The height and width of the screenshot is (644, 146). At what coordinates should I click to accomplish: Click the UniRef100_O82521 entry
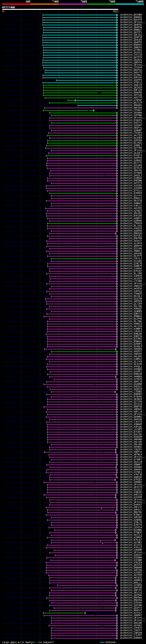[x=131, y=60]
